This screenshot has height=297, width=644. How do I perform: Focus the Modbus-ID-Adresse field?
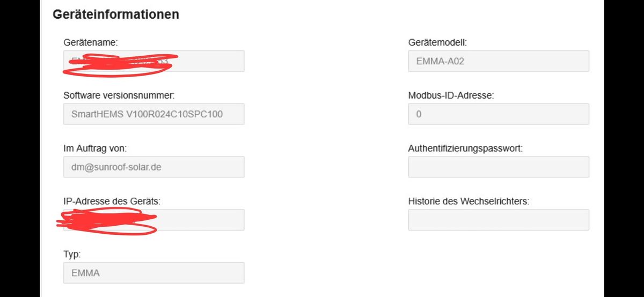pos(498,114)
